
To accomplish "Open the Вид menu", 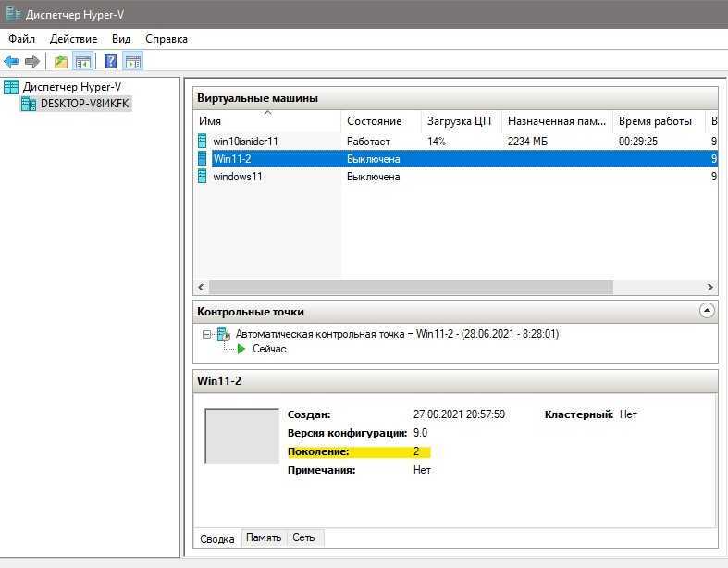I will click(x=121, y=39).
